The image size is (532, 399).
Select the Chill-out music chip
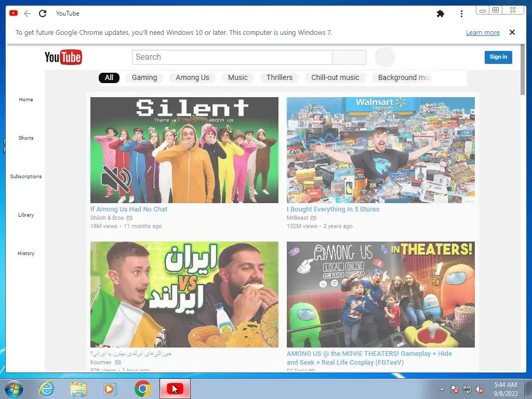pyautogui.click(x=335, y=78)
